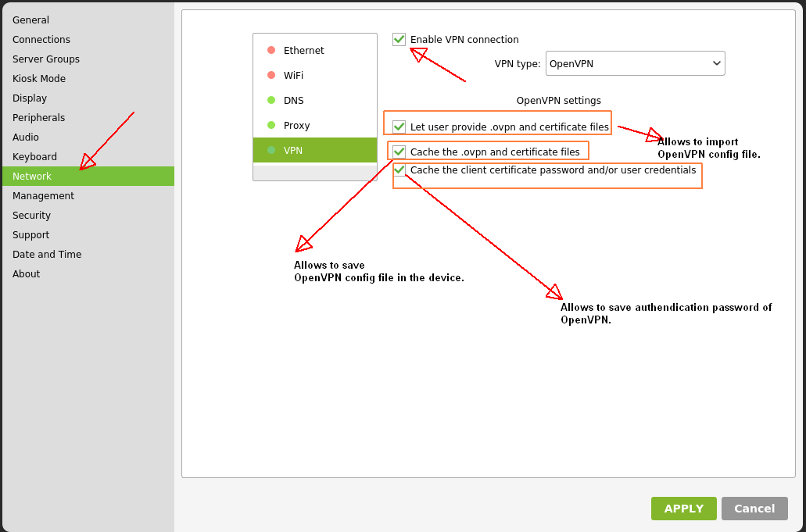Toggle Cache the .ovpn and certificate files
Screen dimensions: 806x532
point(399,152)
